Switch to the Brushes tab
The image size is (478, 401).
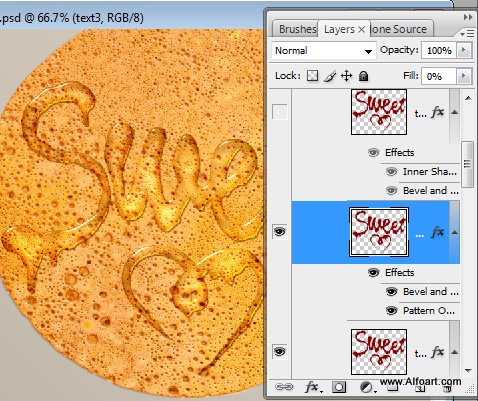295,29
